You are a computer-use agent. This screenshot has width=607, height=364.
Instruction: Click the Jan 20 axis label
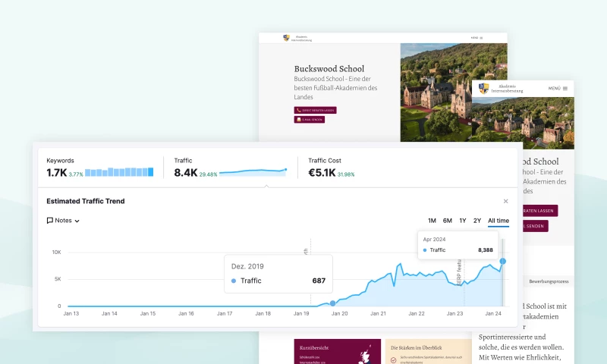[339, 313]
